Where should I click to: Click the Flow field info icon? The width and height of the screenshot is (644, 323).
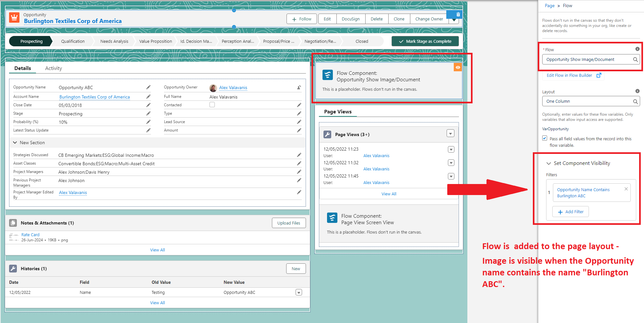click(637, 49)
